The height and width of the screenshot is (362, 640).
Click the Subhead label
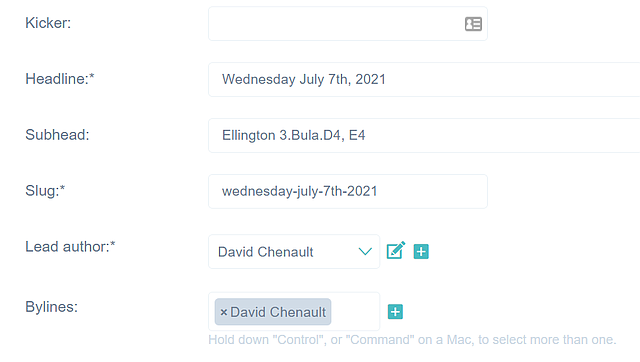coord(57,135)
